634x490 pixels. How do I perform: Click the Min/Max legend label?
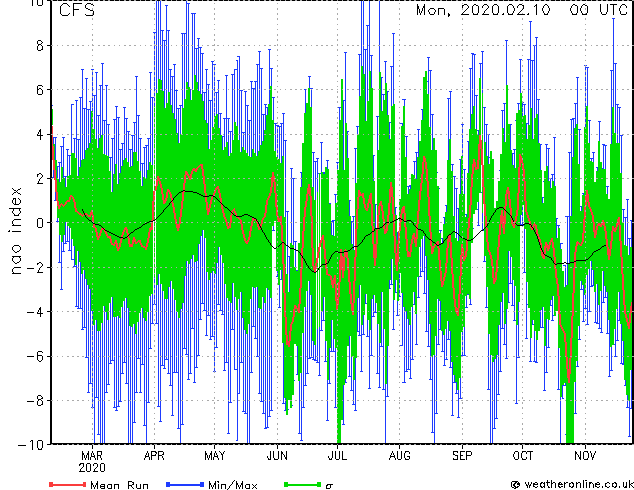[x=232, y=485]
